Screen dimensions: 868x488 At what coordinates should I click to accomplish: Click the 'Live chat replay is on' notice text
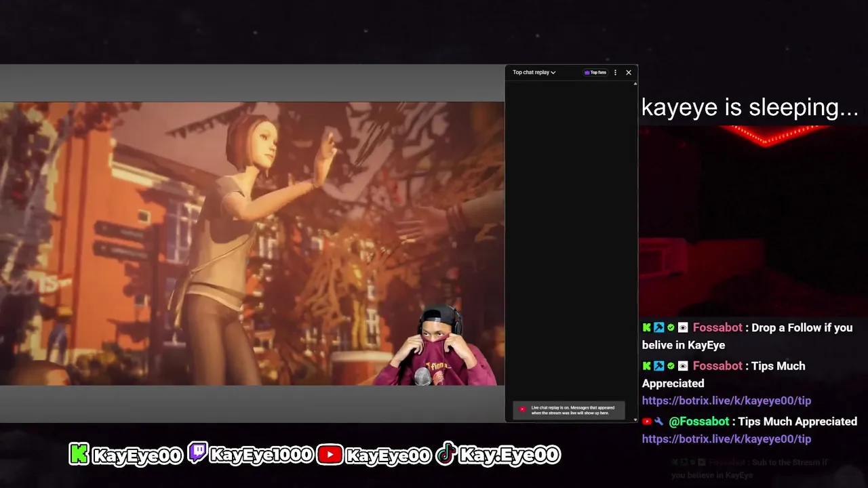(x=573, y=410)
